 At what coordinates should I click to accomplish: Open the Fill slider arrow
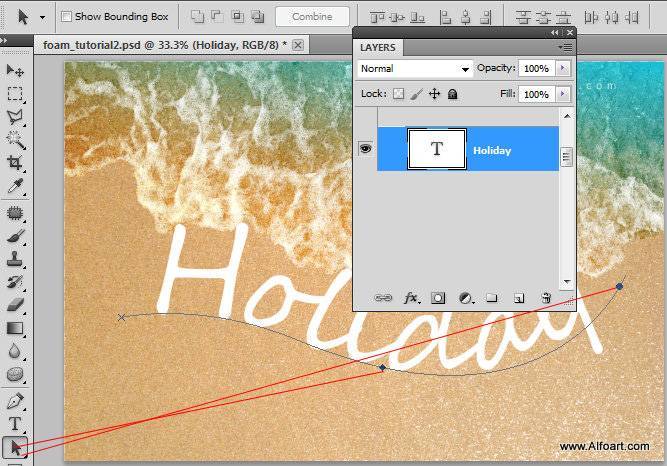coord(562,94)
